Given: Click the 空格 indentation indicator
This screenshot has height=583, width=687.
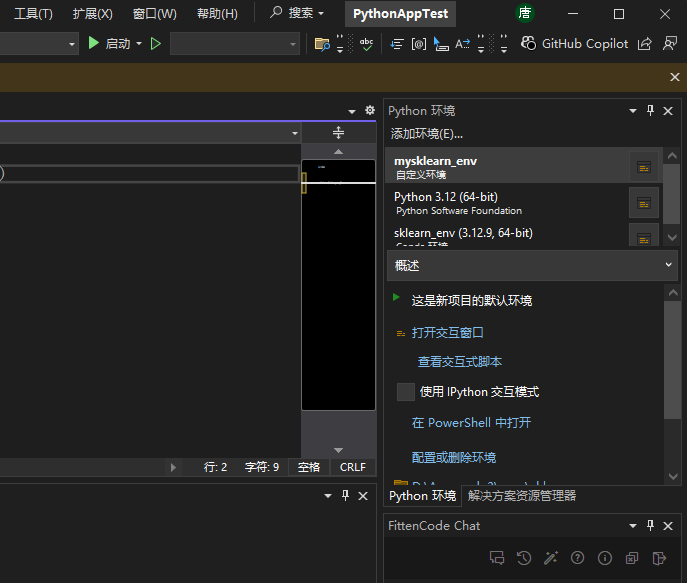Looking at the screenshot, I should coord(309,467).
